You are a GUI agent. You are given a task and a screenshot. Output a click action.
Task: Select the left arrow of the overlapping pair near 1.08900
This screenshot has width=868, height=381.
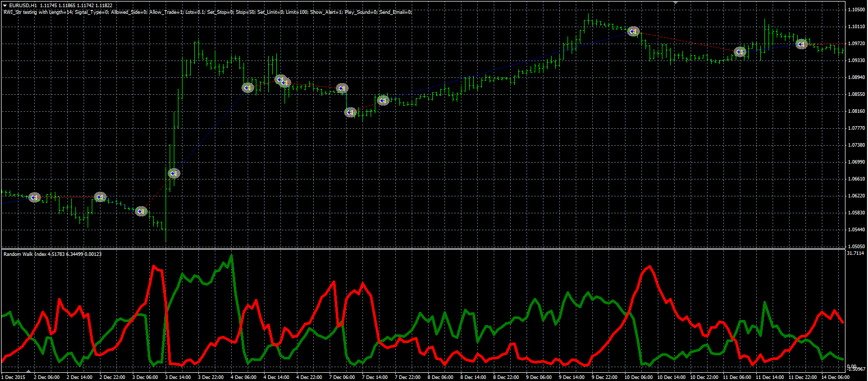click(x=279, y=79)
